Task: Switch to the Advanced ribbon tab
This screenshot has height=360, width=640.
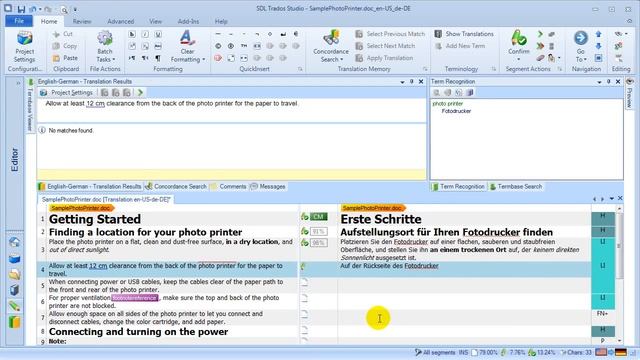Action: pos(120,21)
